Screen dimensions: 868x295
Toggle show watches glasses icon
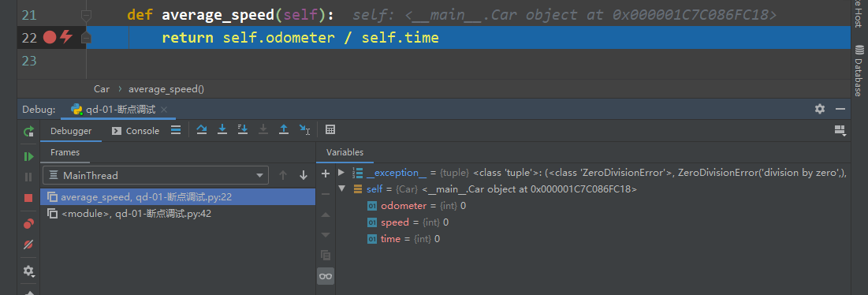(326, 275)
